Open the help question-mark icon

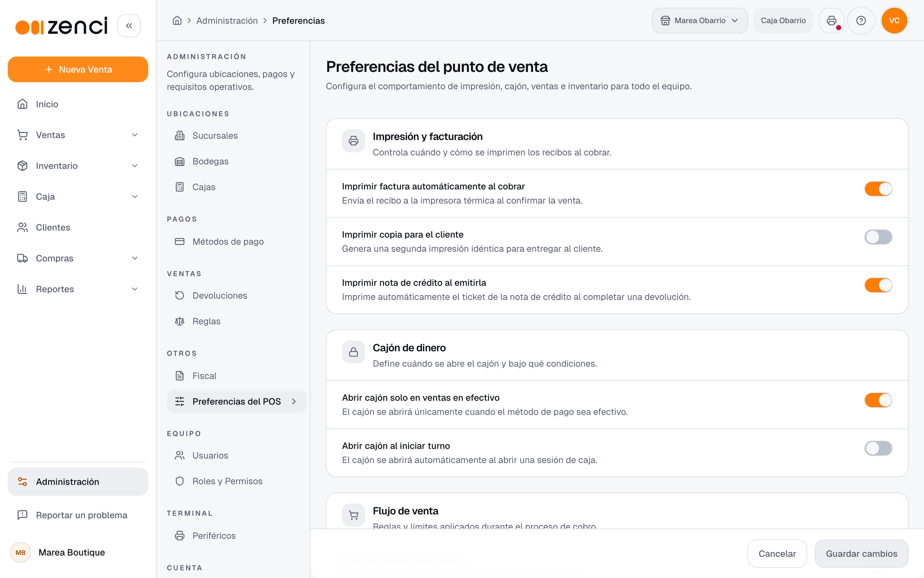(861, 21)
